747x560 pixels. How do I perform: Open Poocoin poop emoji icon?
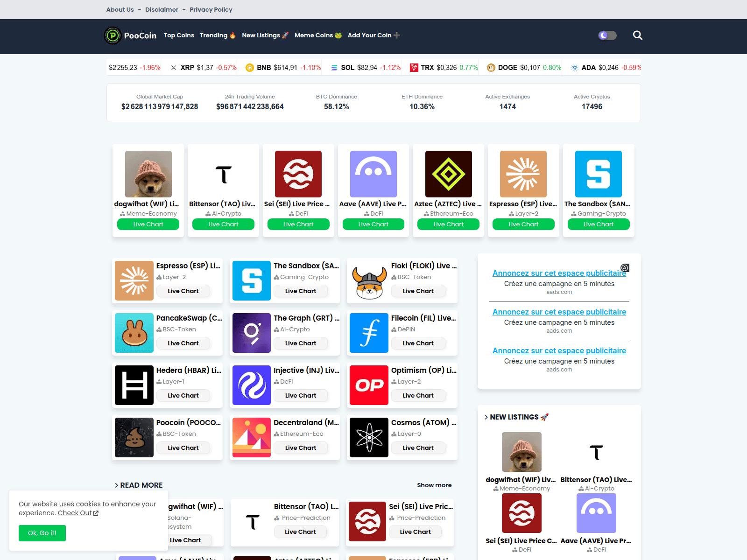click(x=134, y=437)
